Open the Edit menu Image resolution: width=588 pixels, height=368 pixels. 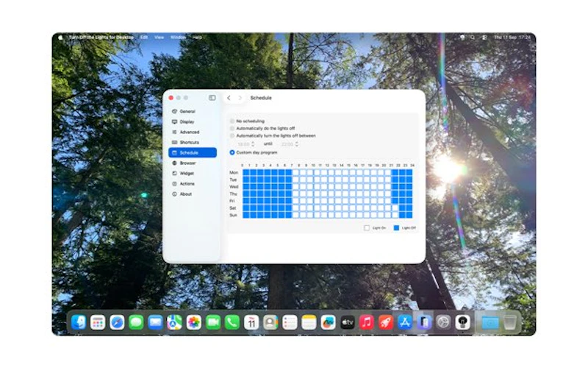(x=144, y=38)
